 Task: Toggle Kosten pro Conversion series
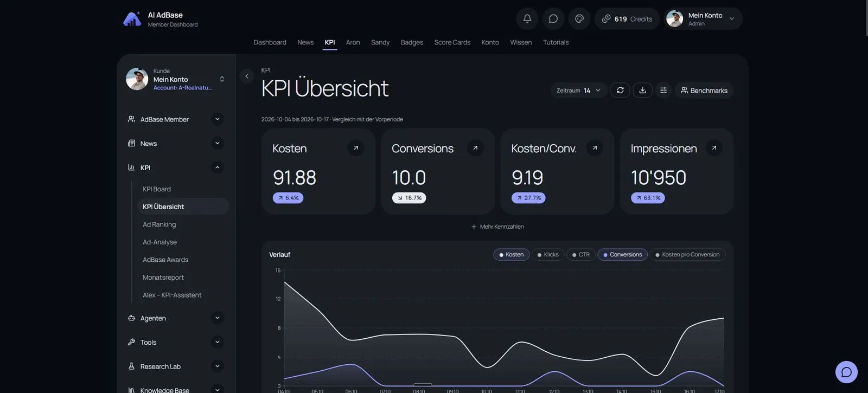pyautogui.click(x=687, y=254)
